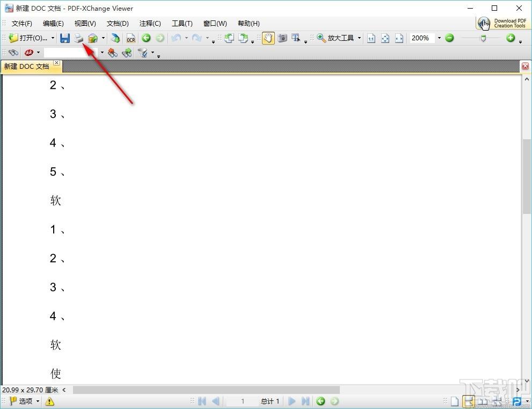Go to next view with green forward arrow in top toolbar
Viewport: 532px width, 409px height.
point(160,38)
